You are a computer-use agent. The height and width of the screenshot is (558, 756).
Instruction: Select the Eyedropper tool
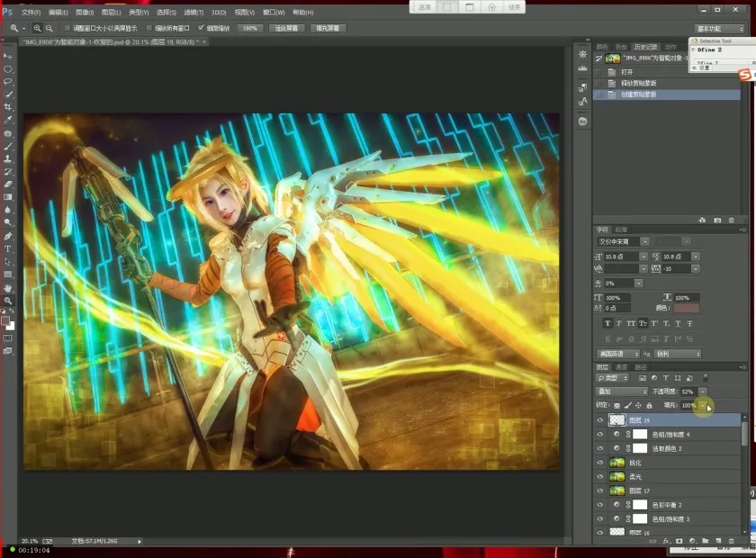(8, 120)
